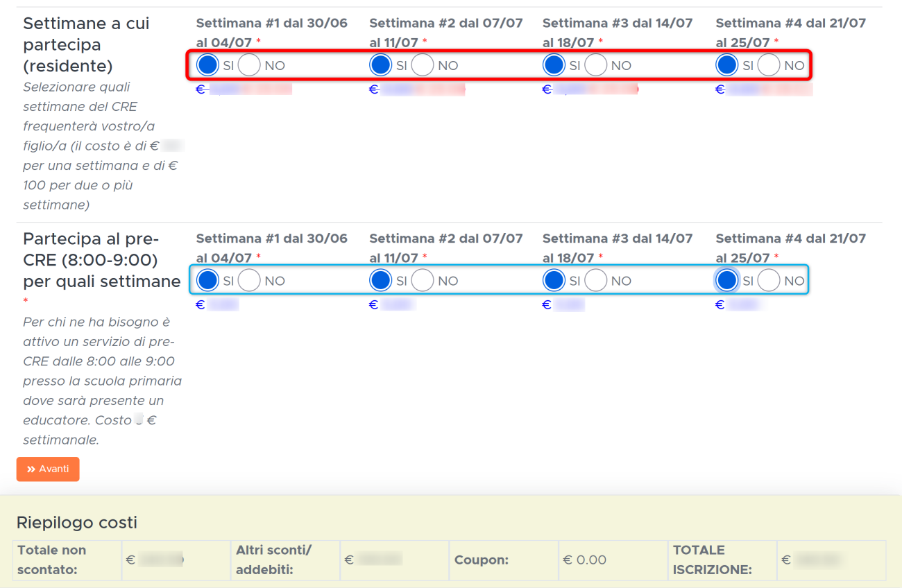Image resolution: width=902 pixels, height=588 pixels.
Task: Click the double-arrow icon in Avanti
Action: tap(31, 469)
